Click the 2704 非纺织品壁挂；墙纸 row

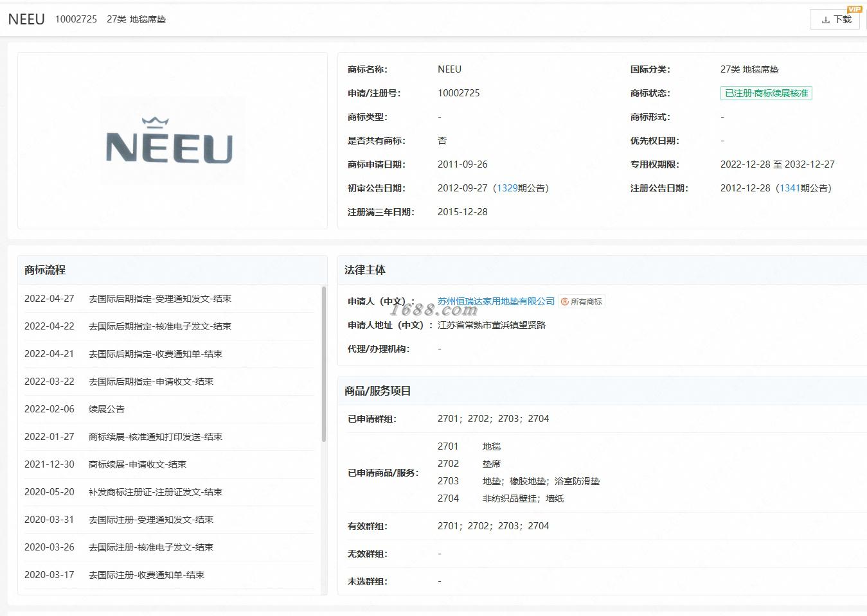click(501, 498)
